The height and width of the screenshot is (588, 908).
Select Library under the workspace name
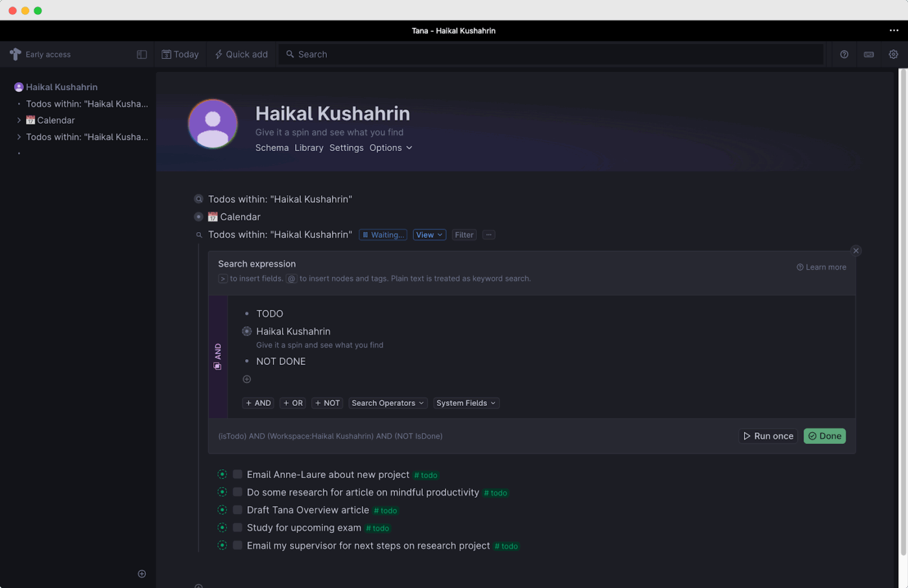[x=309, y=148]
